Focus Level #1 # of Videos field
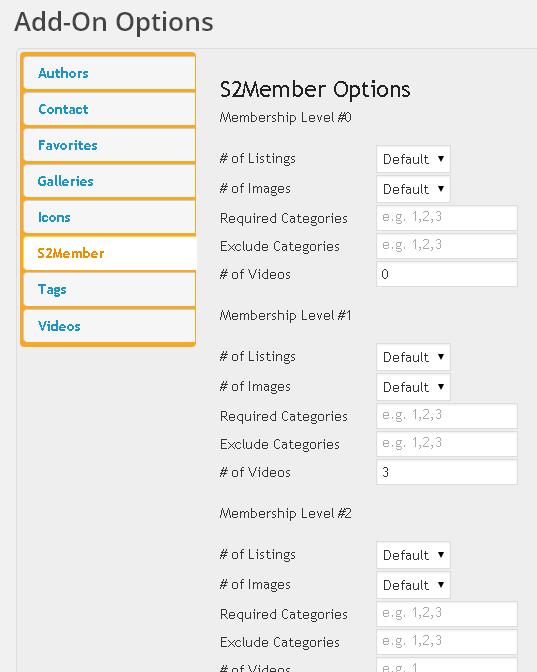Viewport: 537px width, 672px height. [x=447, y=472]
